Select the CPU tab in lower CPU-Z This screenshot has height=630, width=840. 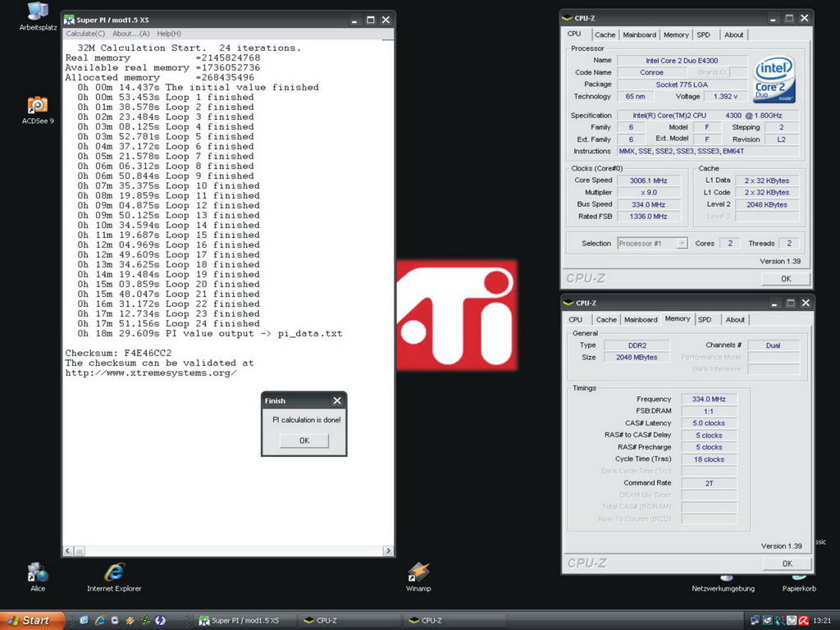coord(575,320)
